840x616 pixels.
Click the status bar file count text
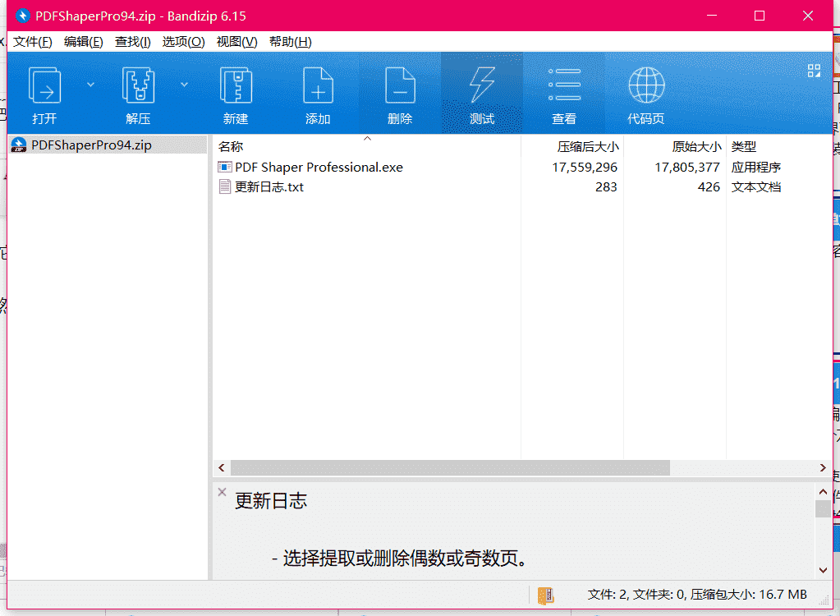tap(697, 595)
